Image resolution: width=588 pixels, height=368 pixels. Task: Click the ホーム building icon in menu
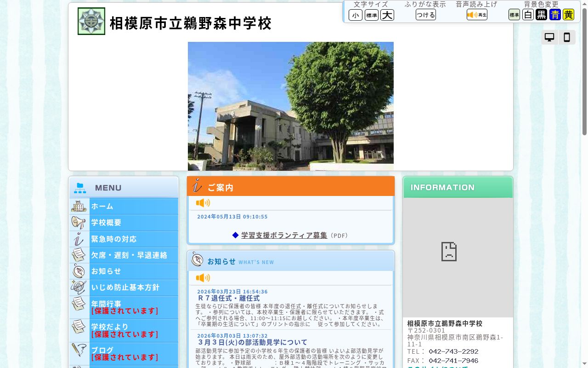click(x=79, y=206)
